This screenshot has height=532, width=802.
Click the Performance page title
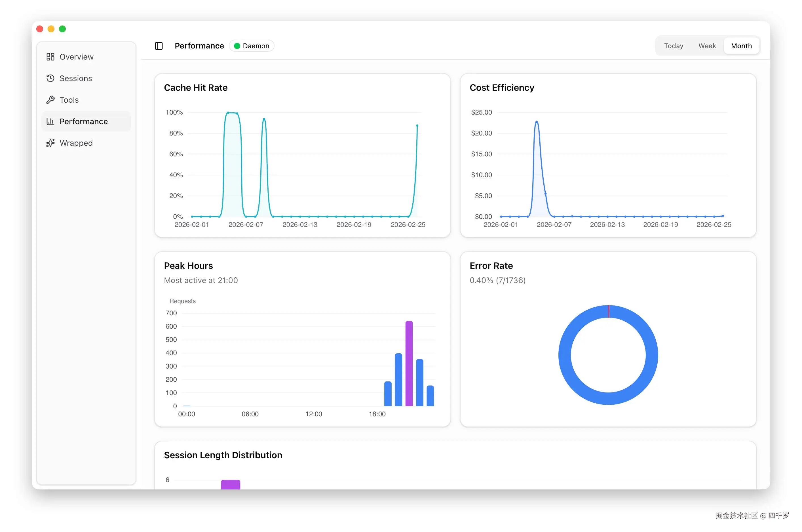tap(199, 46)
